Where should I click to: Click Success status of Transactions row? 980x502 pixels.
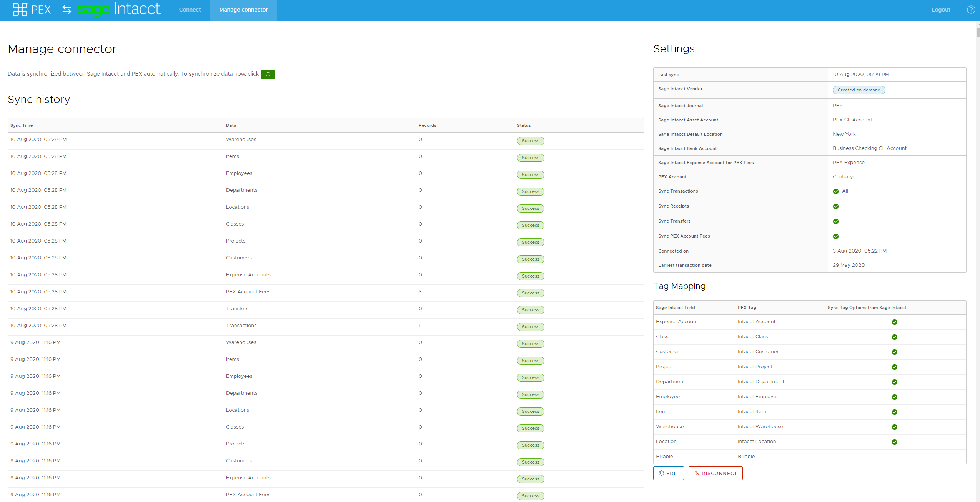pyautogui.click(x=530, y=327)
